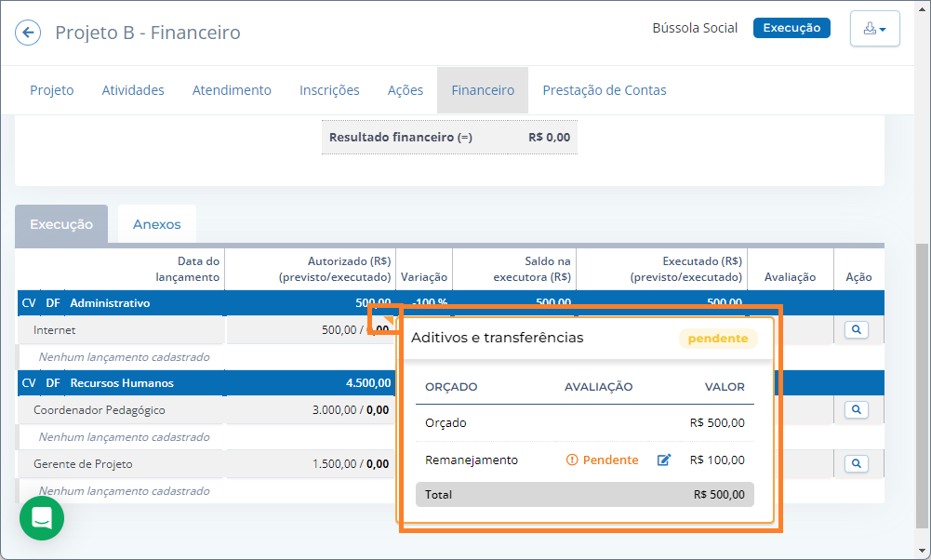Click the pendente badge in popup
Screen dimensions: 931x560
(x=718, y=339)
